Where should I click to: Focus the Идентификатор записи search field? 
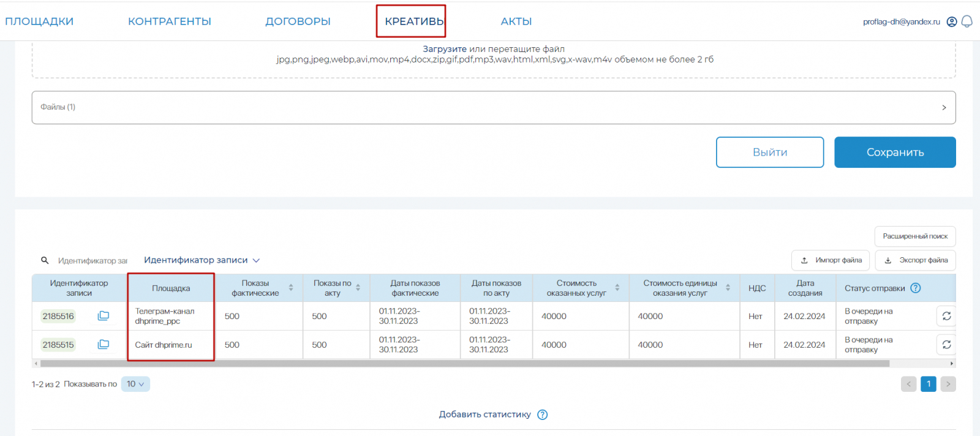(92, 261)
